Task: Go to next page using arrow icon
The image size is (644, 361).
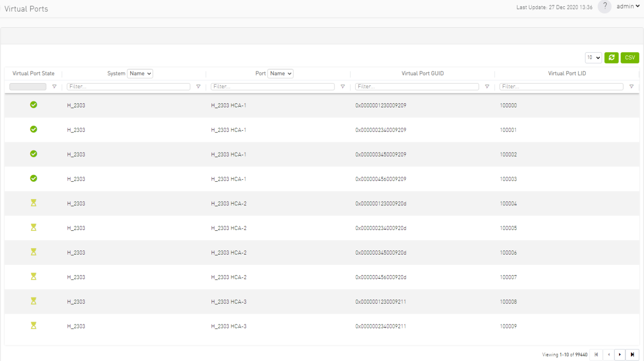Action: [619, 354]
